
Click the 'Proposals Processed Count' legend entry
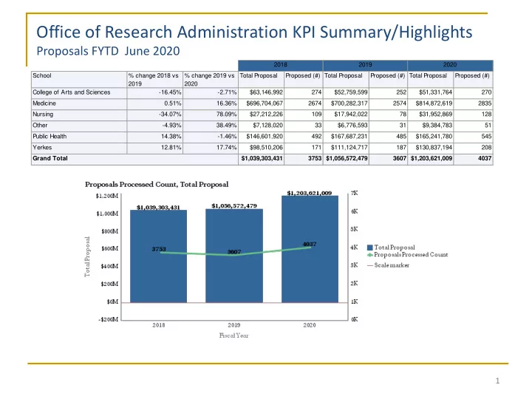pos(408,255)
